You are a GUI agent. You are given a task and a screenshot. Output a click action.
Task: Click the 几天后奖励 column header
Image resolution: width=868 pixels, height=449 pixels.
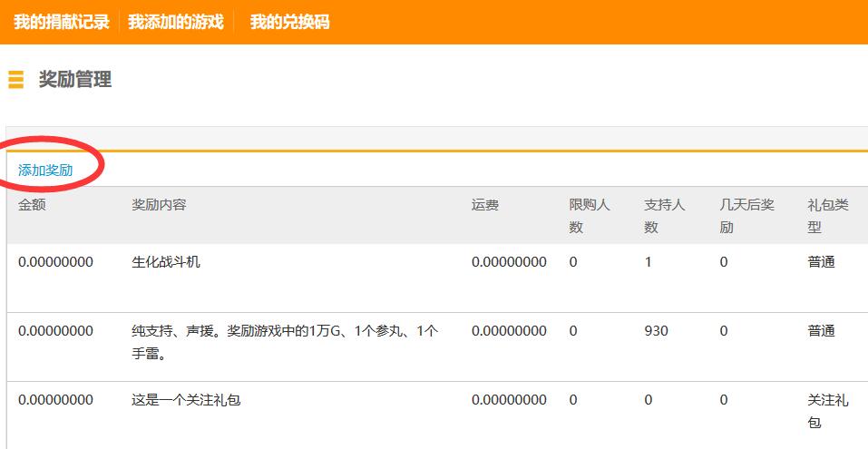(746, 216)
